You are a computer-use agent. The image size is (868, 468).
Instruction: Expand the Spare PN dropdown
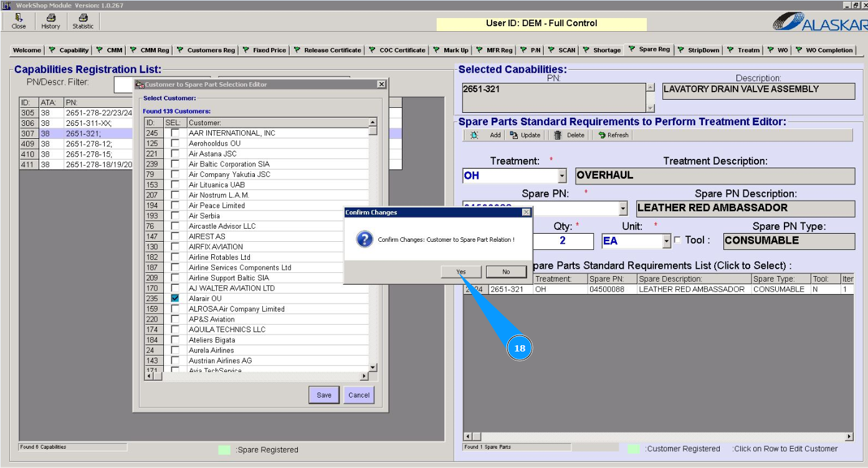tap(623, 209)
